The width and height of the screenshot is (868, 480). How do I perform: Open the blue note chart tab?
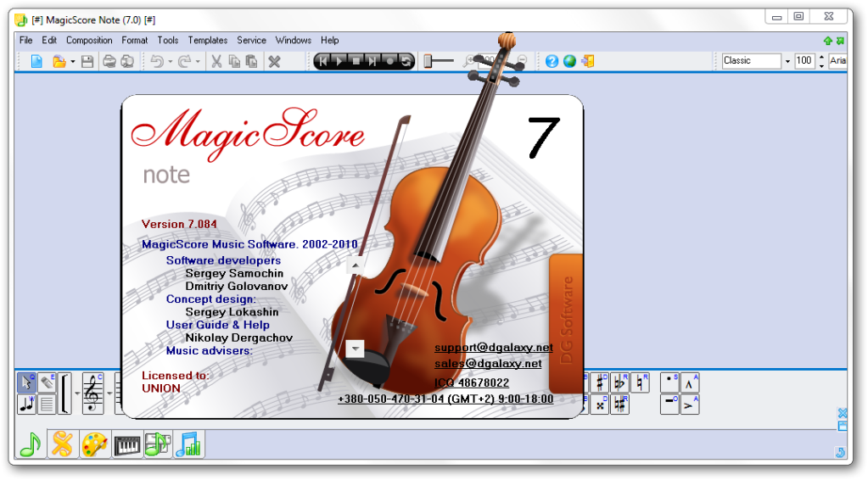pyautogui.click(x=188, y=444)
